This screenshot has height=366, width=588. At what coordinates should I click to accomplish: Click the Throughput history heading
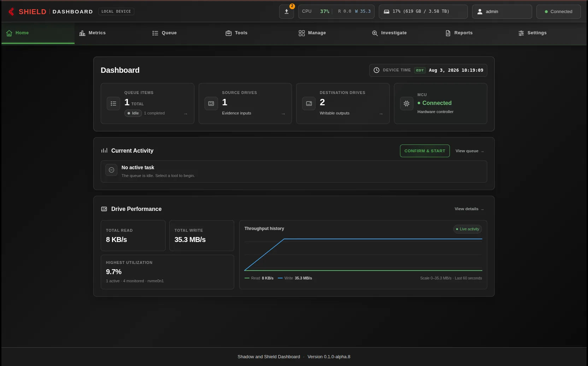(x=264, y=229)
